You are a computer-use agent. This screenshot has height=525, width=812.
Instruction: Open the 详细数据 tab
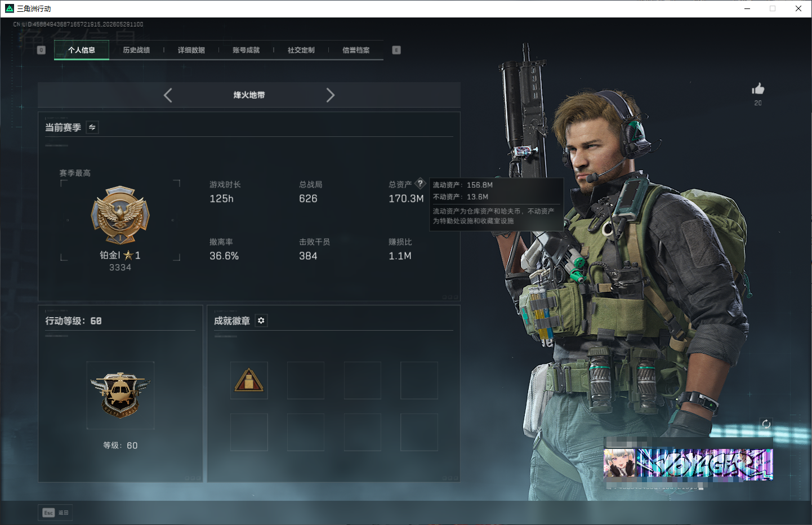point(191,50)
